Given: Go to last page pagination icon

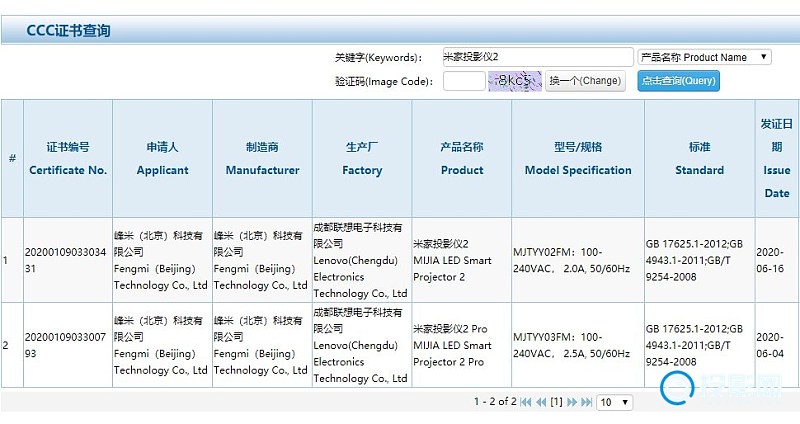Looking at the screenshot, I should tap(587, 402).
